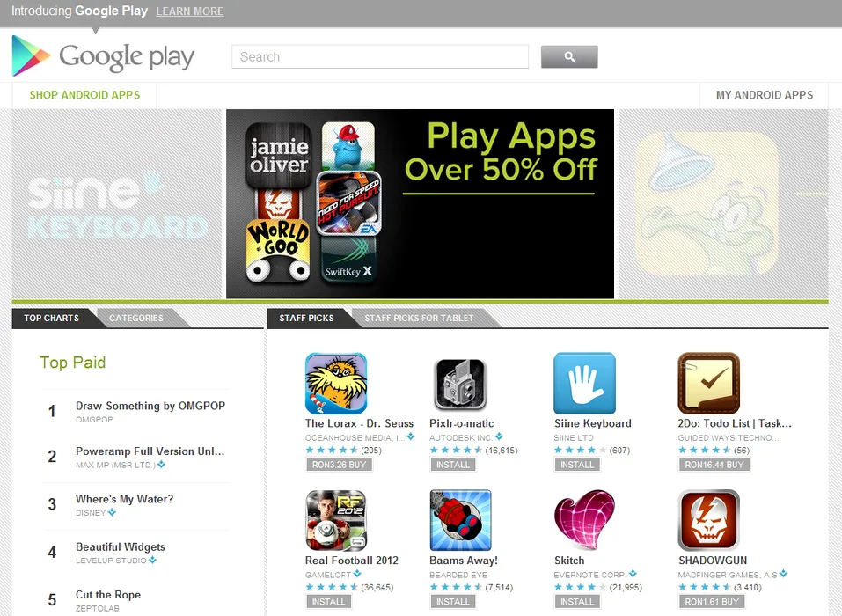The image size is (842, 616).
Task: Open the Baams Away! app icon
Action: pos(460,520)
